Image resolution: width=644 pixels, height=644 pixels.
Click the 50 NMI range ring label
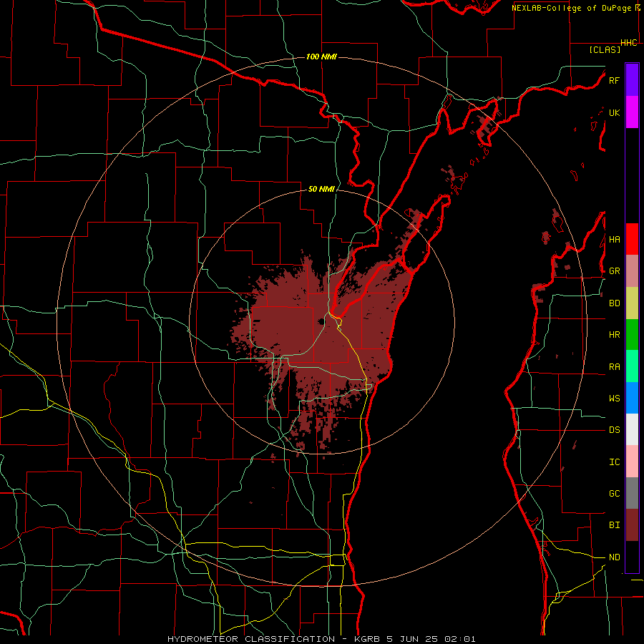pyautogui.click(x=321, y=190)
